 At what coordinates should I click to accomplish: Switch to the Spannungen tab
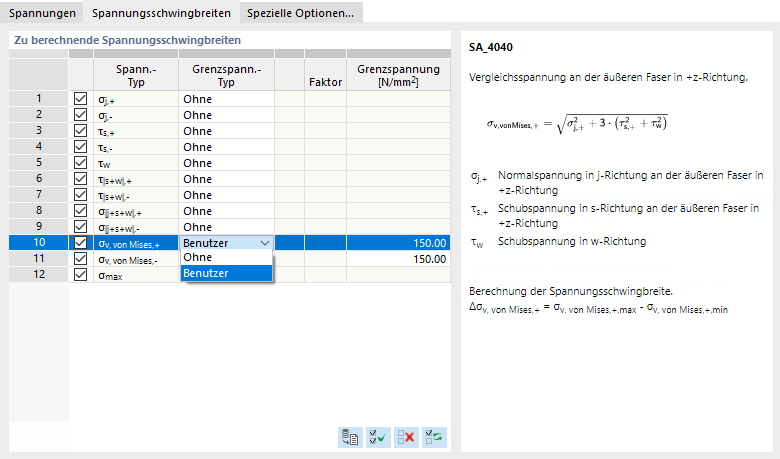(x=42, y=13)
